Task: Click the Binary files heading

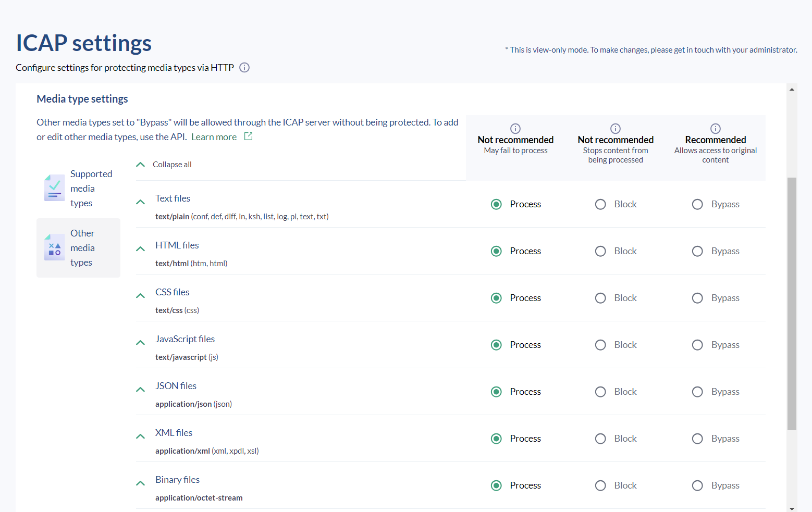Action: (x=177, y=480)
